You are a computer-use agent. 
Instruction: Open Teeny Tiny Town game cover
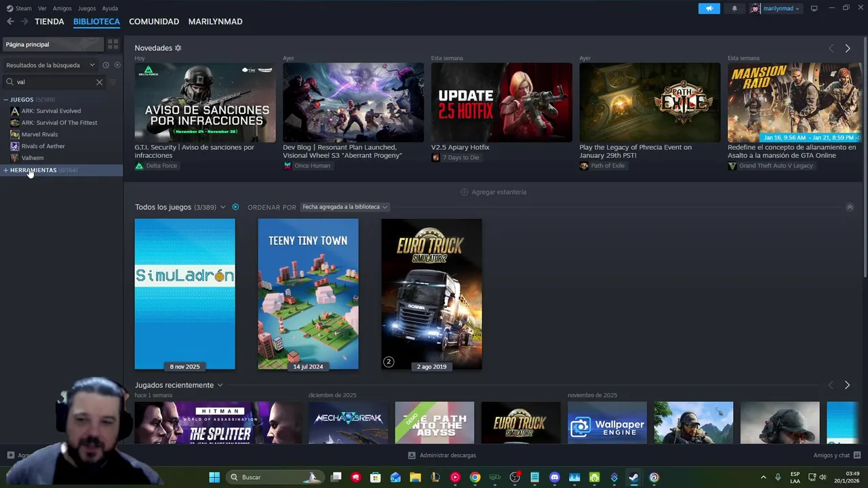[308, 294]
